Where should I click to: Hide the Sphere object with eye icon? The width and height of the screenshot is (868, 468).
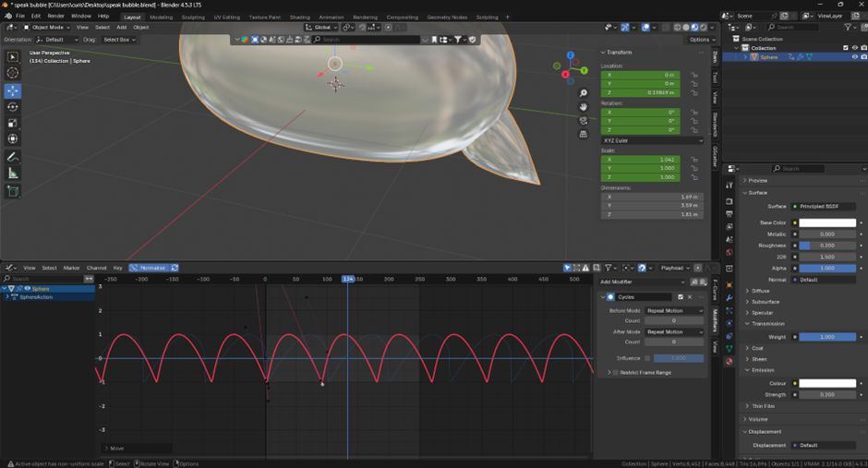click(x=854, y=57)
